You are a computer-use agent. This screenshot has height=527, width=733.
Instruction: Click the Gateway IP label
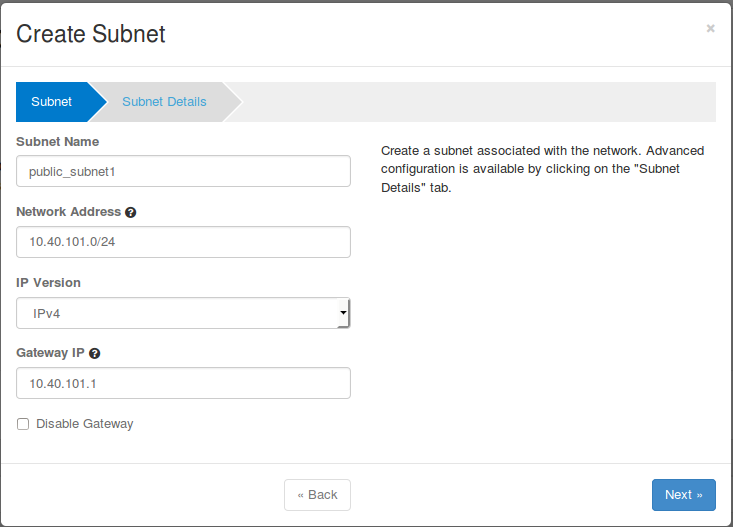[50, 353]
